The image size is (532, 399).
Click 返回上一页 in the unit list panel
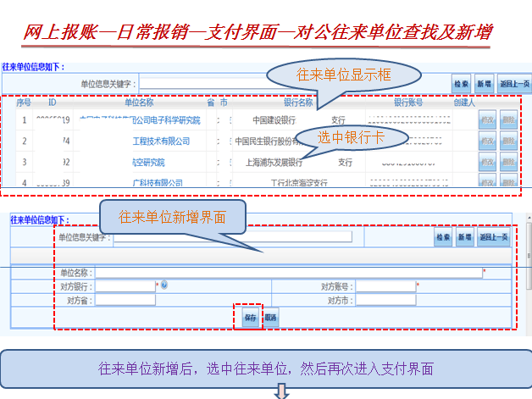coord(513,83)
